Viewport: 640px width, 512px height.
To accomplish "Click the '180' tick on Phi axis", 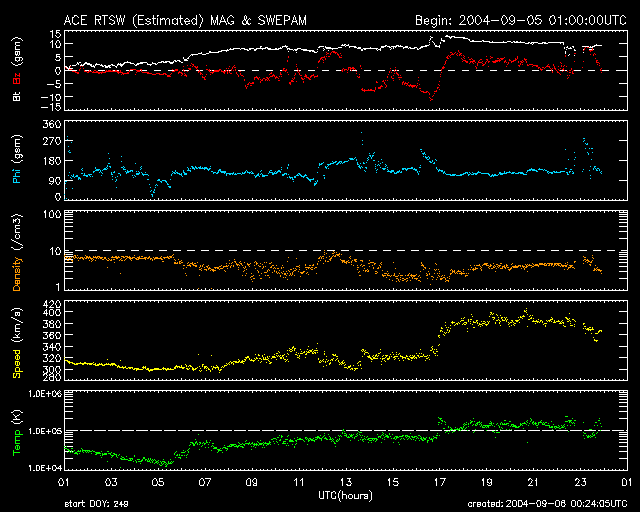I will click(52, 161).
